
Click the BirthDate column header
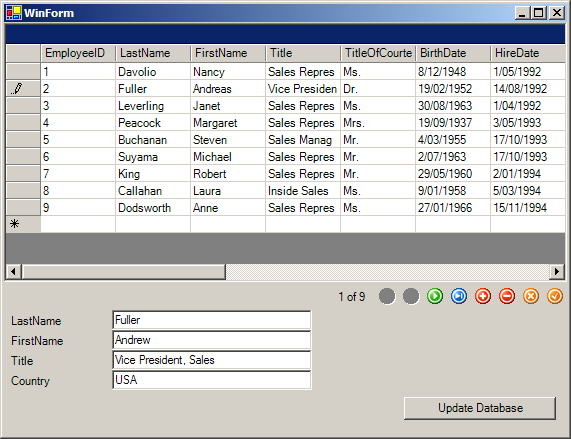[x=453, y=53]
